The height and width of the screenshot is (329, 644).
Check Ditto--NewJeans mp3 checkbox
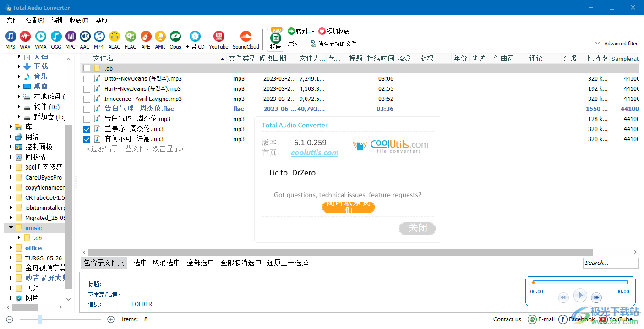pos(87,79)
